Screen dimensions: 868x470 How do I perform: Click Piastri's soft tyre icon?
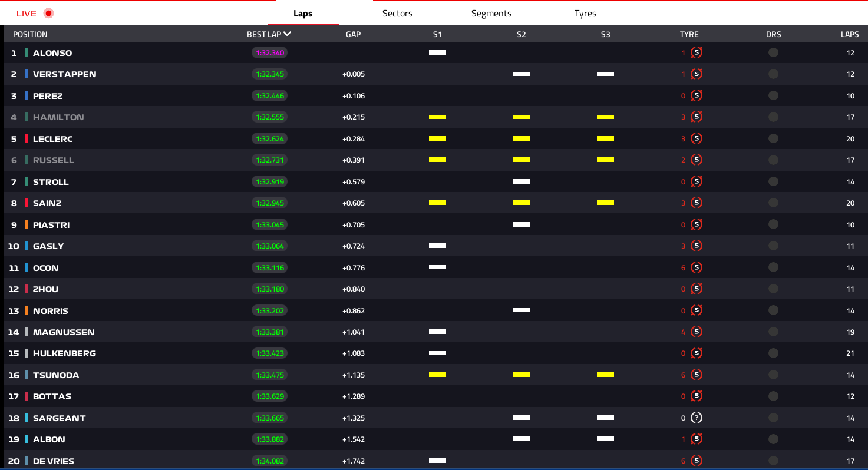coord(697,224)
